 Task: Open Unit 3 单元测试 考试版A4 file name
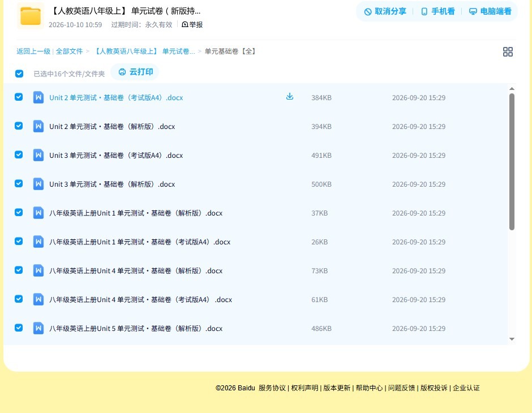116,155
